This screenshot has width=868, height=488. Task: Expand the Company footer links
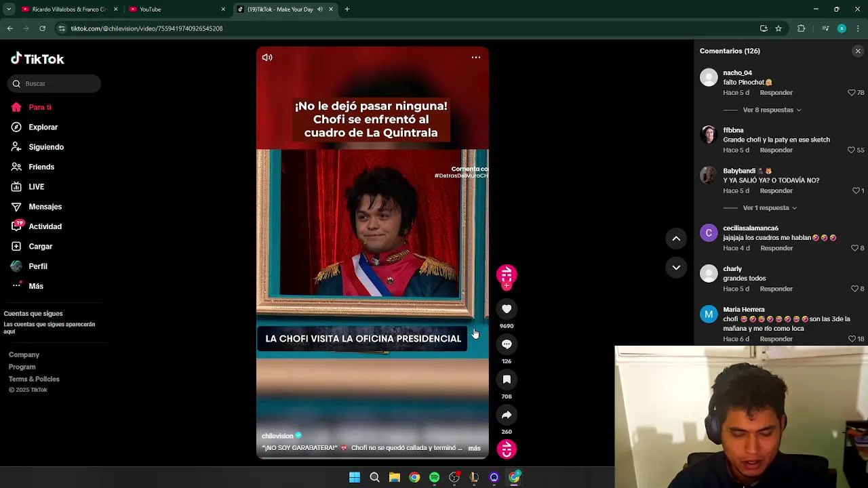pos(24,355)
